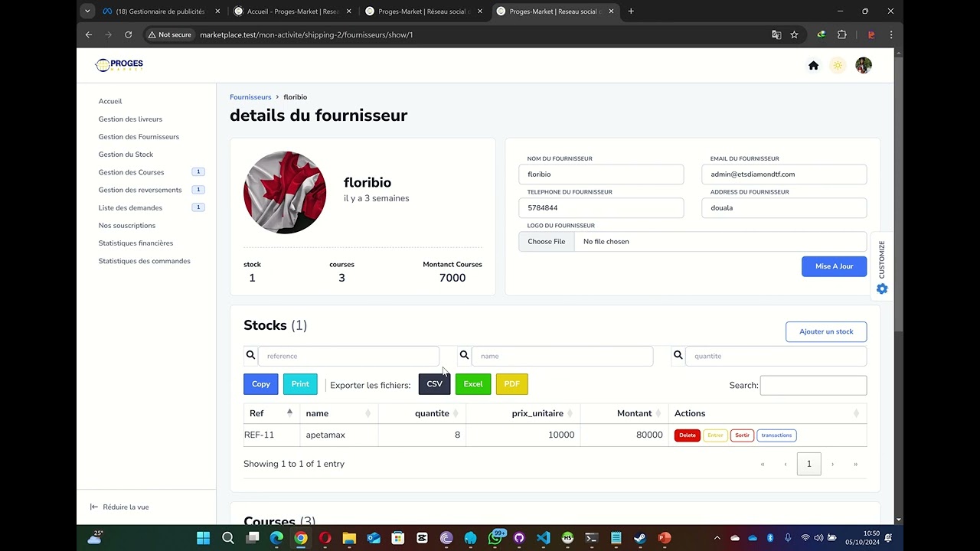Sort the table by quantite column

[421, 413]
